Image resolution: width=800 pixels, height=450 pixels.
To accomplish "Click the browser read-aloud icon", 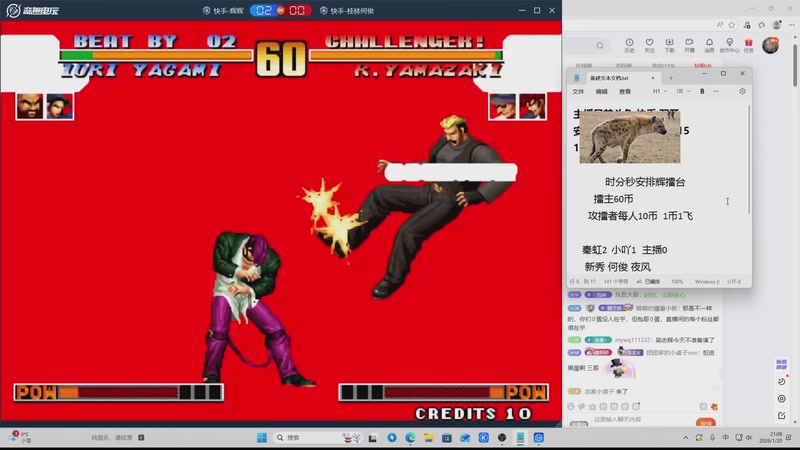I will 720,24.
